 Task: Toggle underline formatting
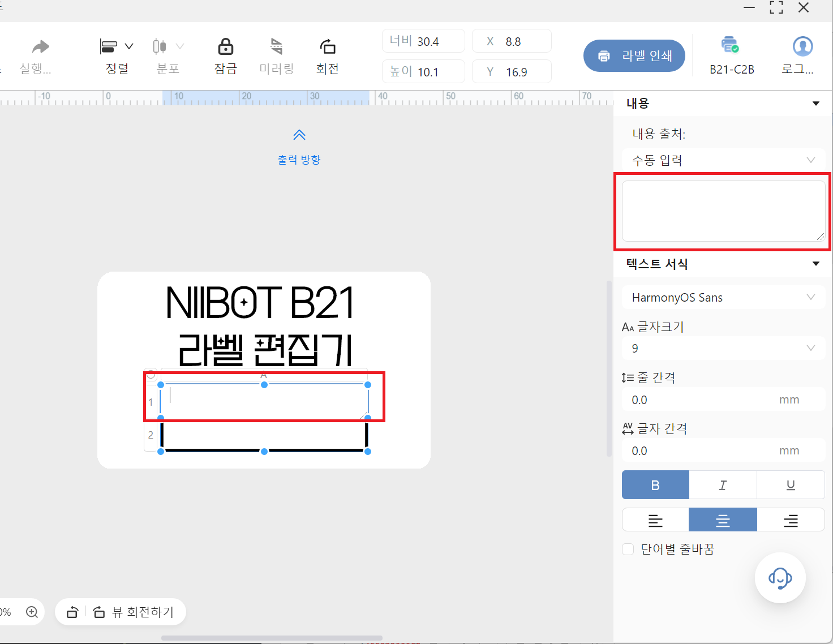click(x=791, y=485)
